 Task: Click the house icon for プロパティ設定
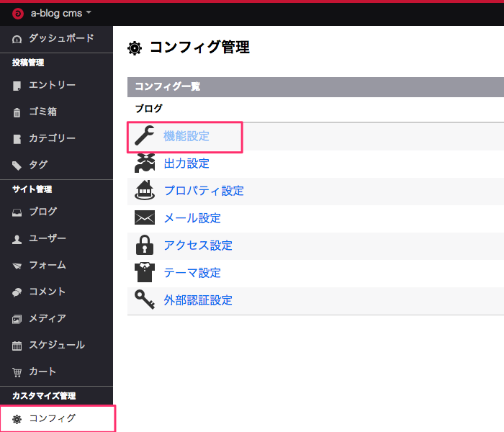click(144, 190)
